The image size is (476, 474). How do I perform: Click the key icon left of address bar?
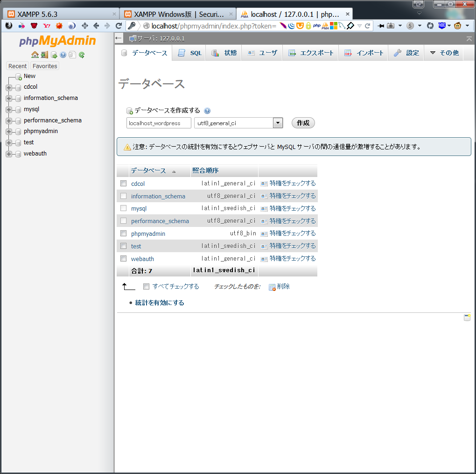coord(132,26)
